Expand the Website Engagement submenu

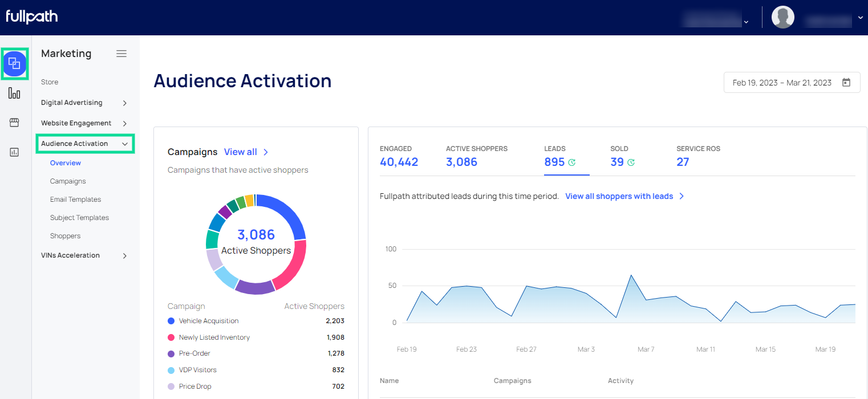pos(124,124)
